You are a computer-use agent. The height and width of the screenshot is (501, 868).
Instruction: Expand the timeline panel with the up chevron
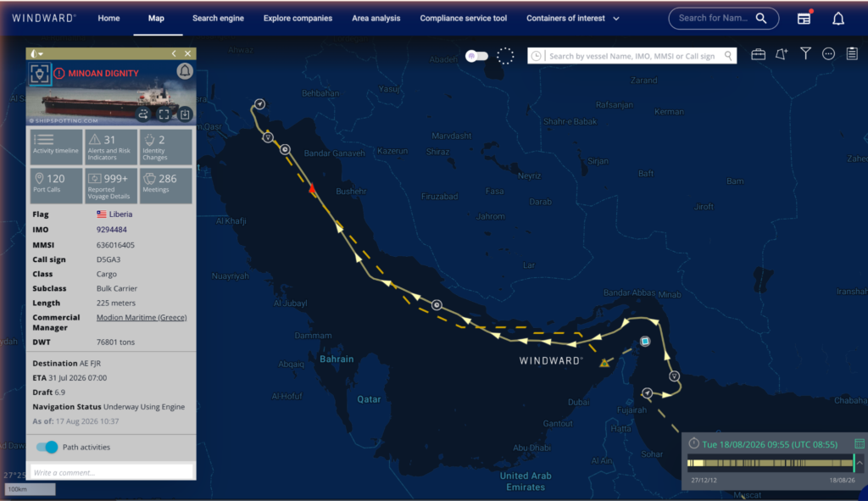[860, 463]
